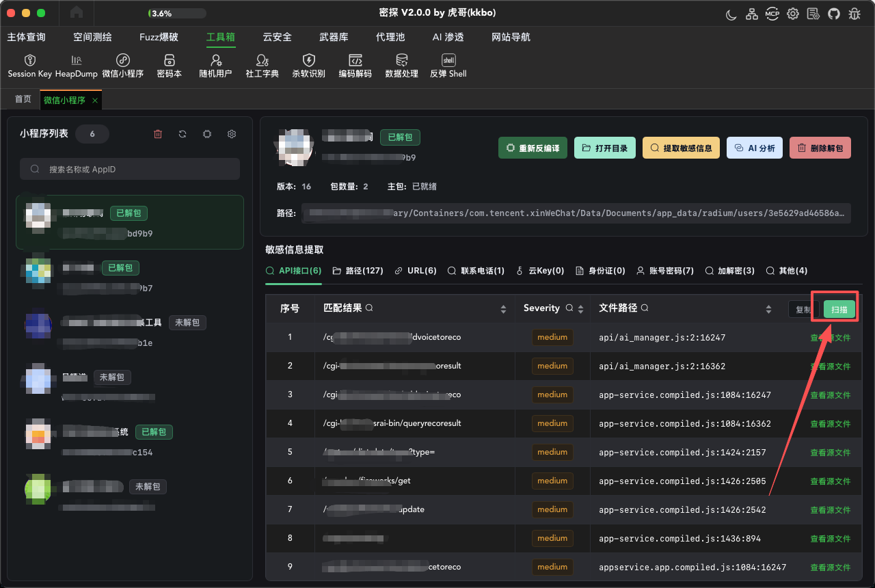
Task: Click the search icon beside Severity header
Action: (569, 308)
